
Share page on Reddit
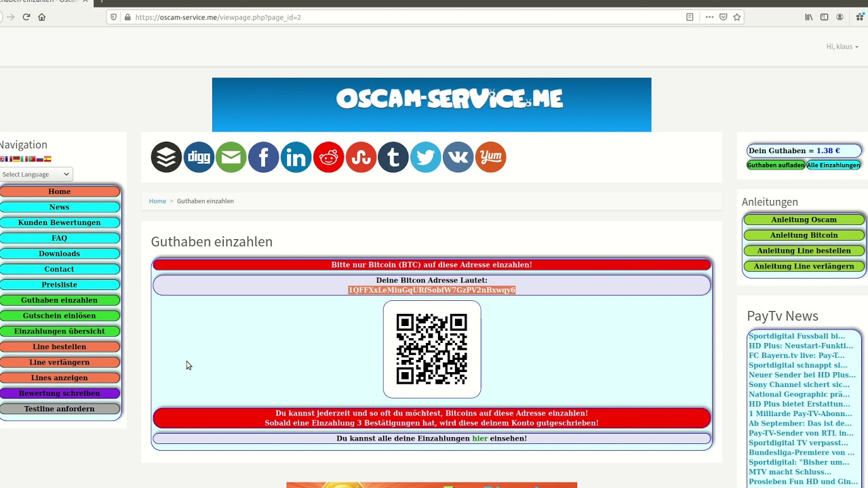pyautogui.click(x=329, y=157)
